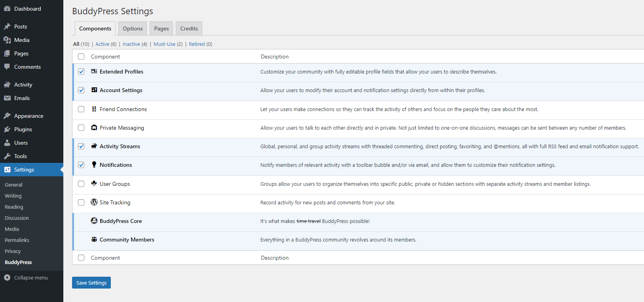Image resolution: width=644 pixels, height=302 pixels.
Task: Uncheck the Account Settings checkbox
Action: point(81,90)
